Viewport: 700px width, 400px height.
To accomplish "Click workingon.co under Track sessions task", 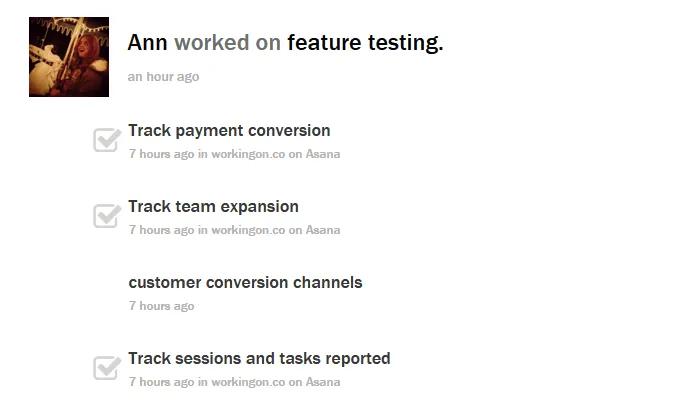I will [x=248, y=382].
